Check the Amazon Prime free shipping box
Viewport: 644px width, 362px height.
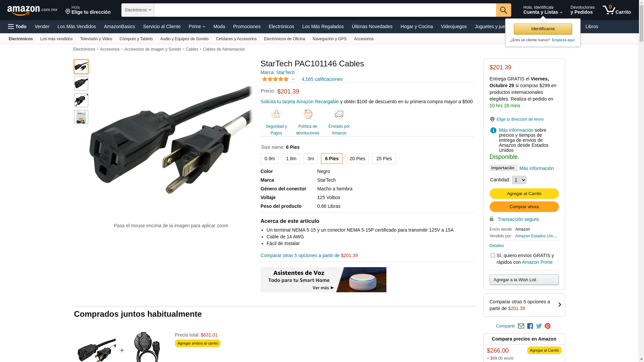[493, 255]
